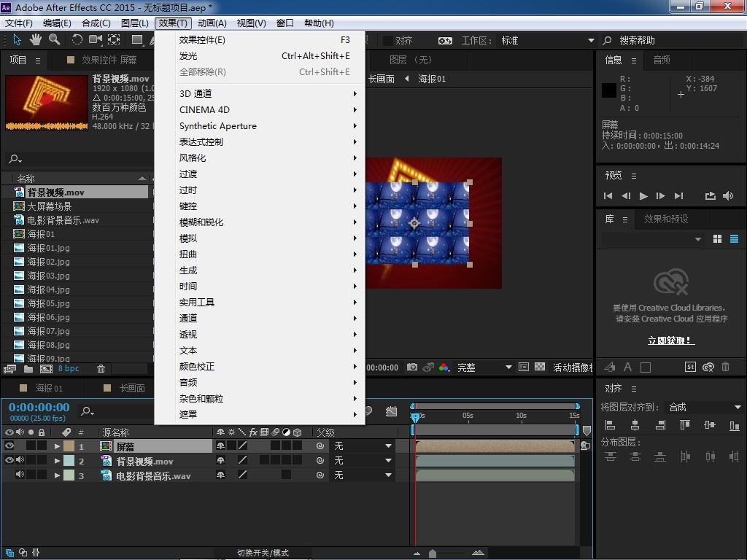Click the 切换开关/模式 button
This screenshot has height=560, width=747.
tap(263, 553)
